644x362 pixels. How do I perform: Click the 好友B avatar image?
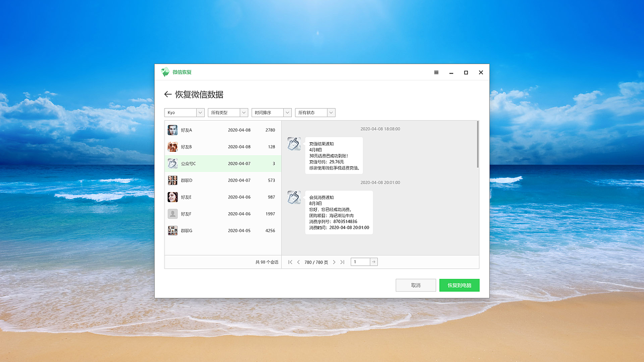pyautogui.click(x=173, y=147)
